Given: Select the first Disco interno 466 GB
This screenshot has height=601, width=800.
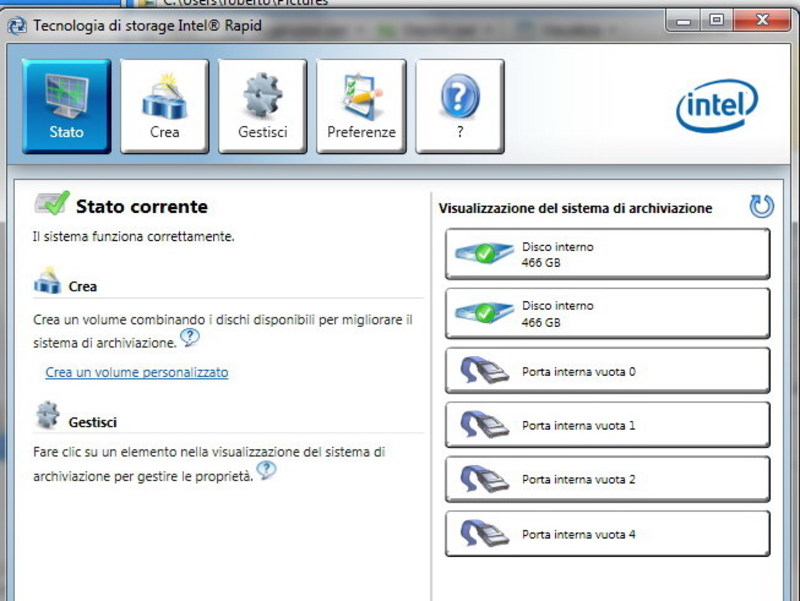Looking at the screenshot, I should (x=607, y=254).
